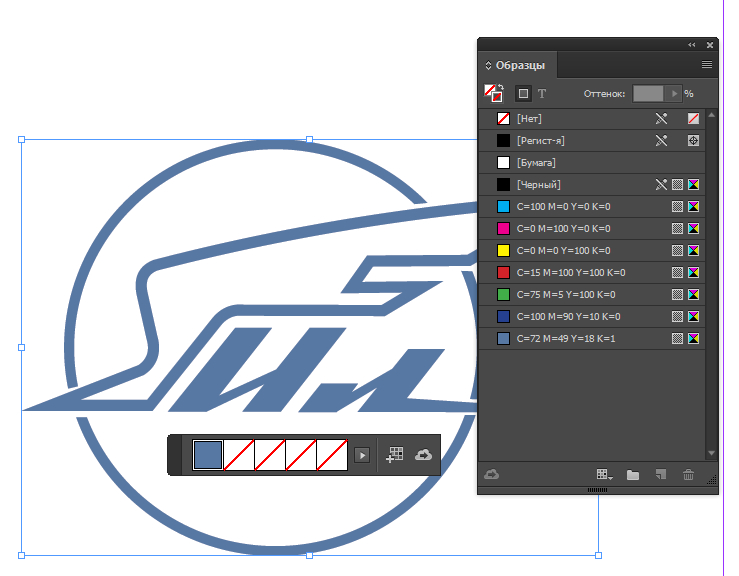
Task: Select the C=100 M=90 Y=10 K=0 blue swatch
Action: pos(591,317)
